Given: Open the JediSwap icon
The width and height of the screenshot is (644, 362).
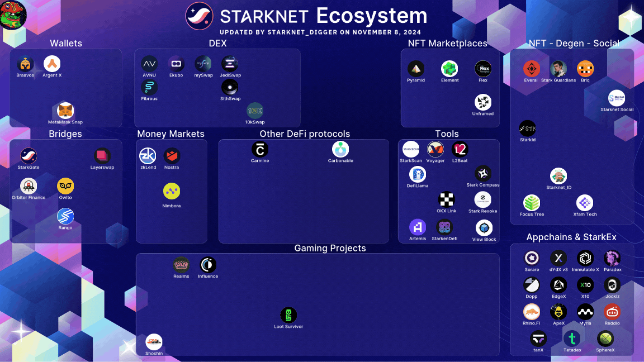Looking at the screenshot, I should [230, 64].
